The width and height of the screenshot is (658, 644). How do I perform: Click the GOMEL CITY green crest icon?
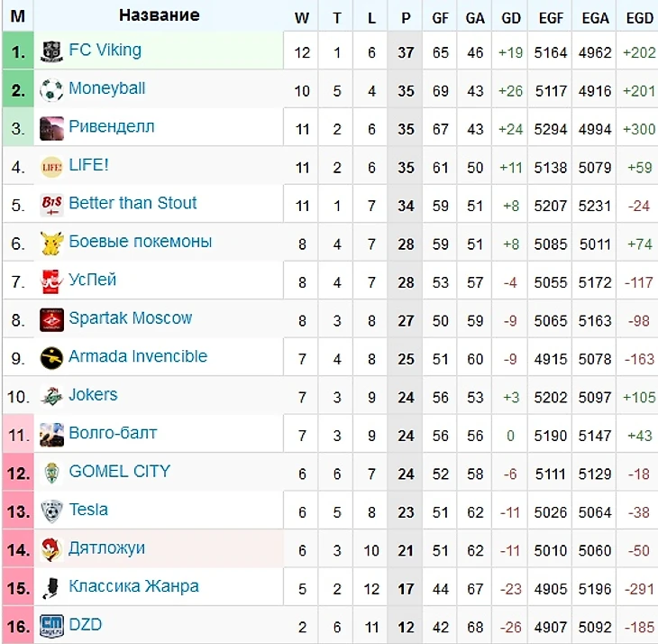point(51,473)
